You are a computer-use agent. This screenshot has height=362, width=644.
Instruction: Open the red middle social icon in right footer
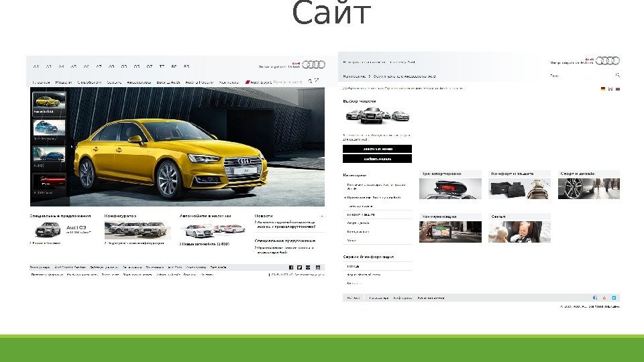pos(604,298)
